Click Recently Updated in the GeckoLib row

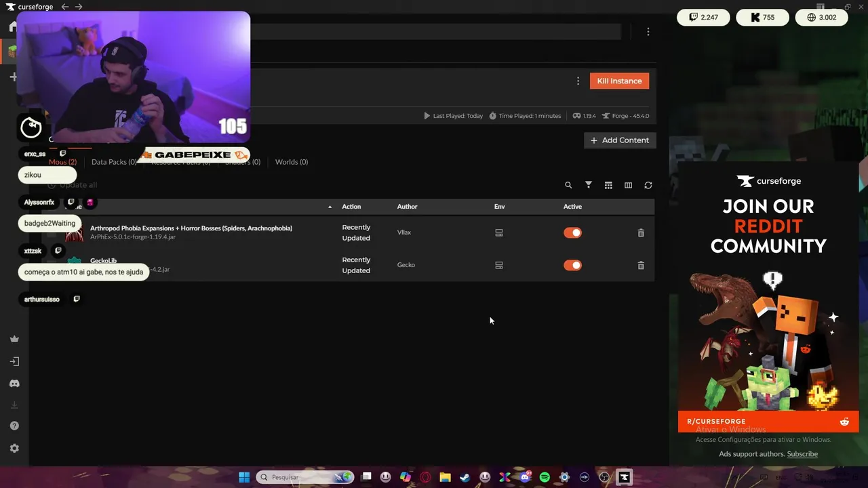click(356, 265)
